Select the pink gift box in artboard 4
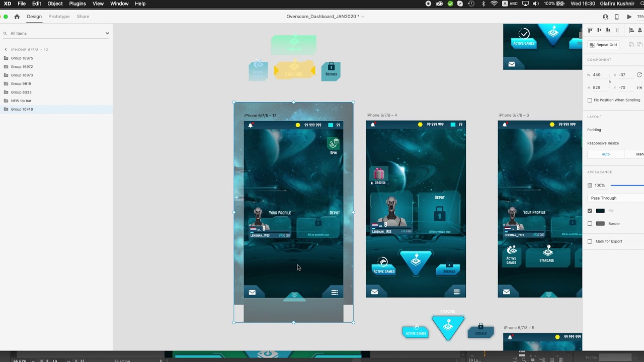The image size is (644, 362). pyautogui.click(x=379, y=174)
